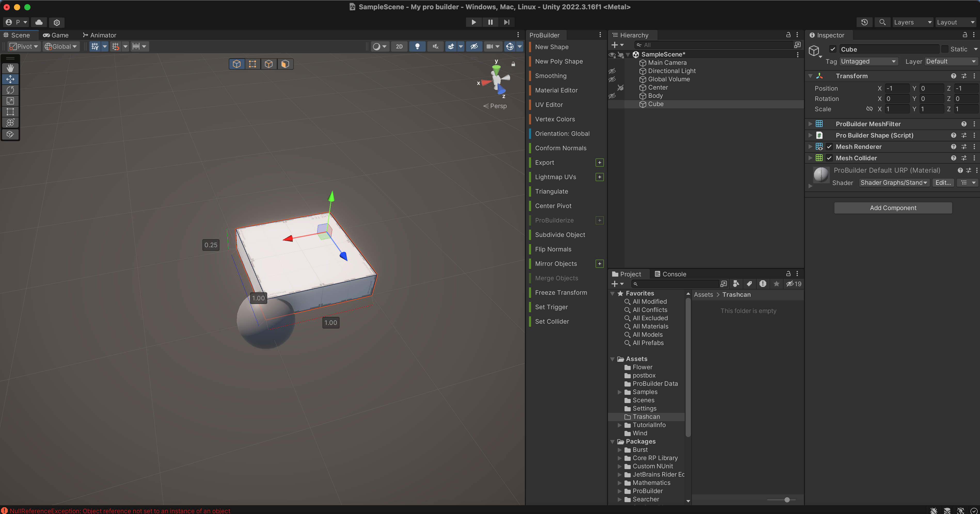Toggle scene lighting bulb icon
Image resolution: width=980 pixels, height=514 pixels.
[417, 46]
